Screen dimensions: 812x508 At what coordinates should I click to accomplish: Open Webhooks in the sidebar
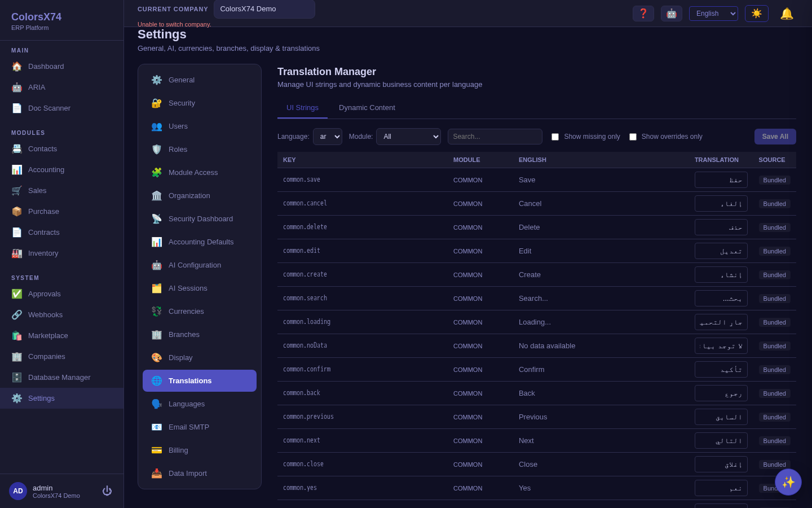point(62,315)
